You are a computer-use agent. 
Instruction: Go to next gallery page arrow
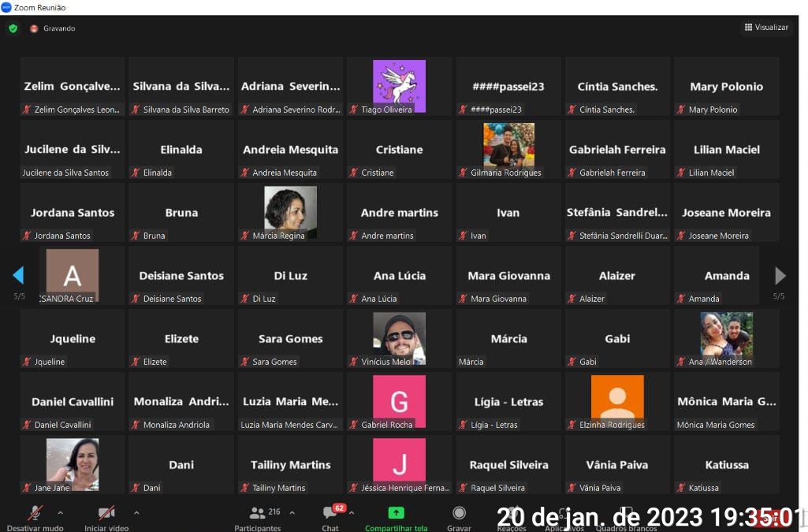point(780,275)
